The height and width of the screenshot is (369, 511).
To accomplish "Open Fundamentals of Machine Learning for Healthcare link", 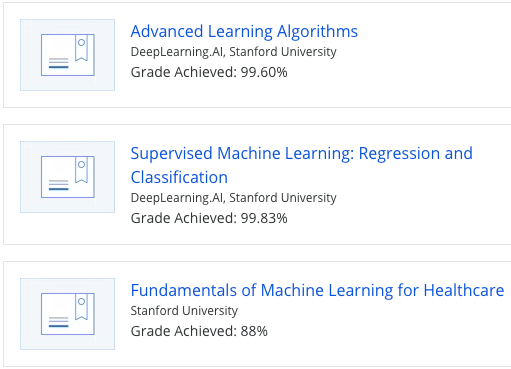I will 317,290.
